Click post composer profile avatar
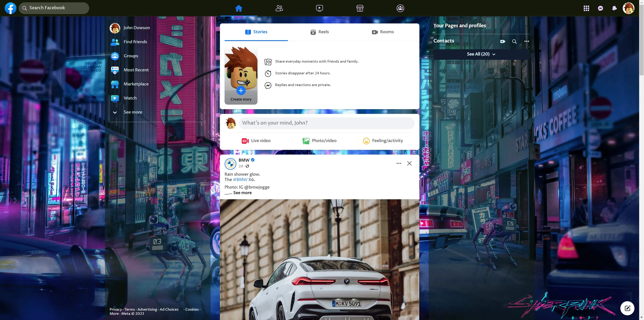Image resolution: width=644 pixels, height=320 pixels. click(230, 123)
